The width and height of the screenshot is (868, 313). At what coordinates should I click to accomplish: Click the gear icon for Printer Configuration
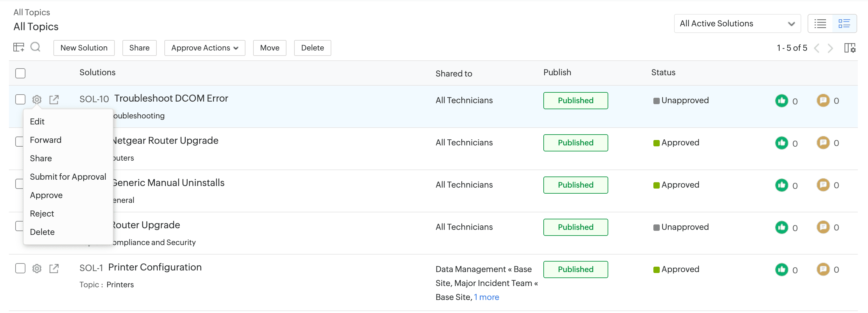37,269
